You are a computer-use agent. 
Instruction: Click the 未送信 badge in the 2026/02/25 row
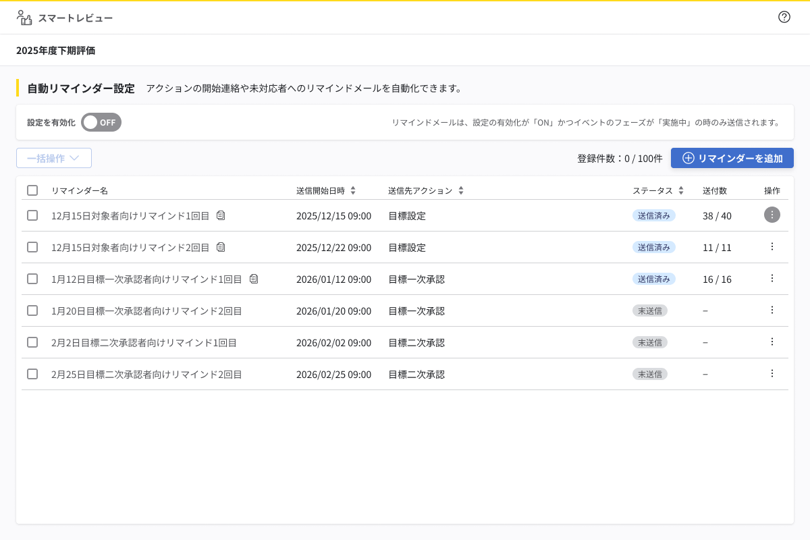click(x=650, y=374)
